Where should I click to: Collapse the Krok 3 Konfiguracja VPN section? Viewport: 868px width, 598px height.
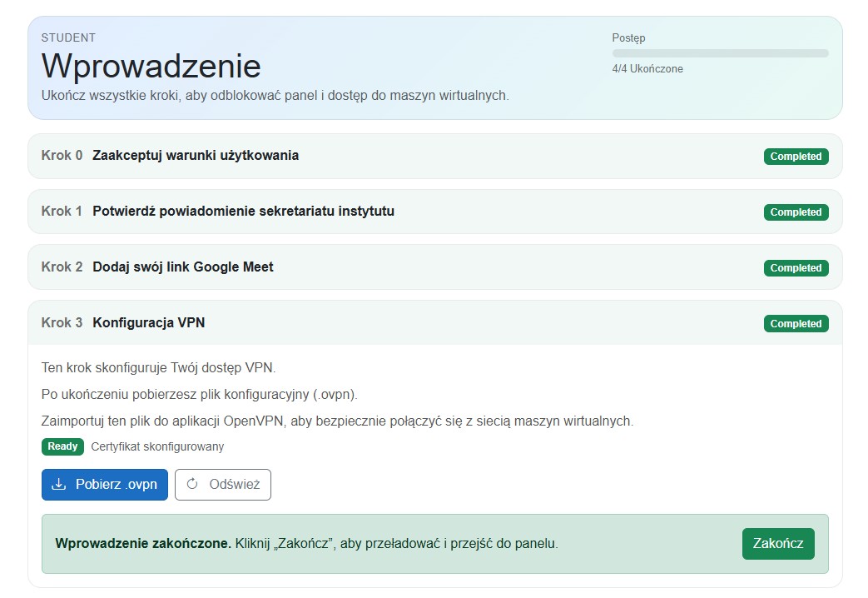(149, 323)
